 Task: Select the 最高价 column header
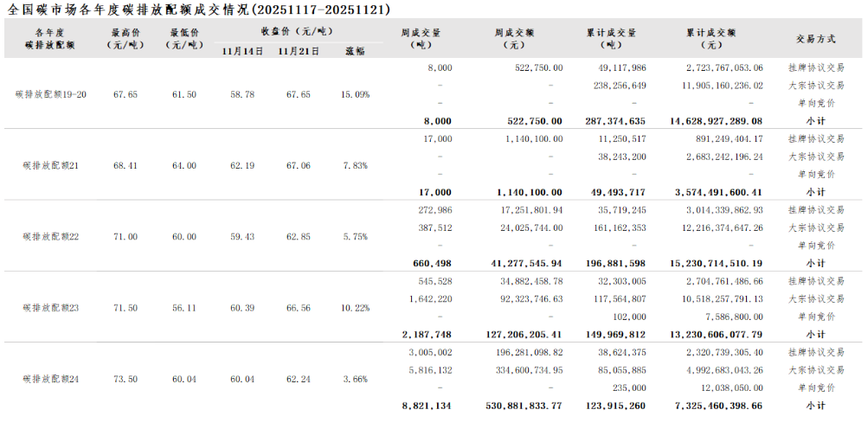click(x=126, y=38)
